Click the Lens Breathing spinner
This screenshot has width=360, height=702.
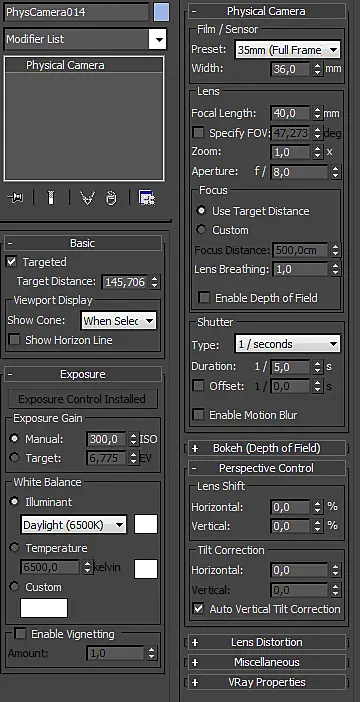335,269
